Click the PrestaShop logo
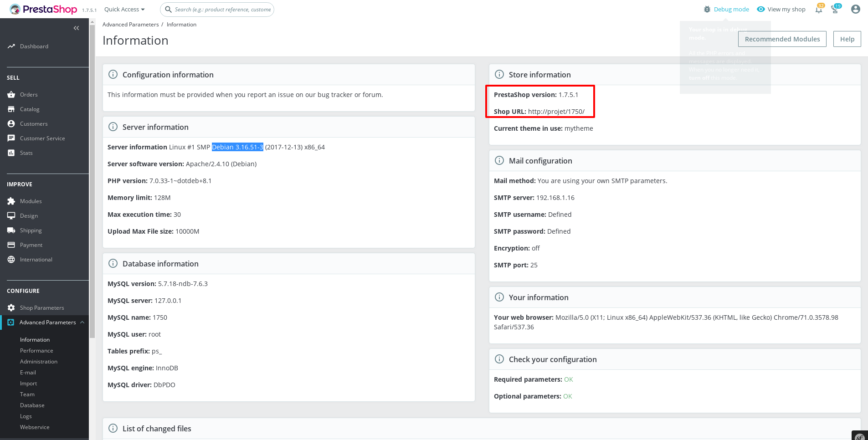868x440 pixels. (43, 9)
